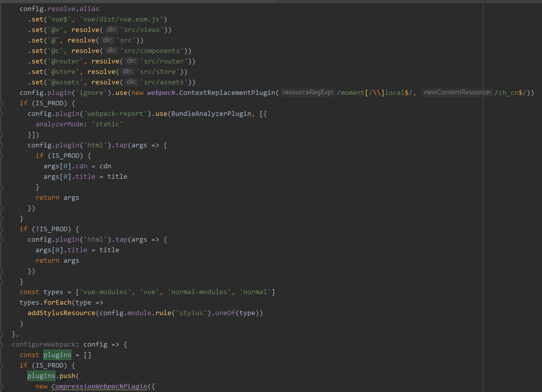Click the highlighted plugins before .push

[41, 376]
